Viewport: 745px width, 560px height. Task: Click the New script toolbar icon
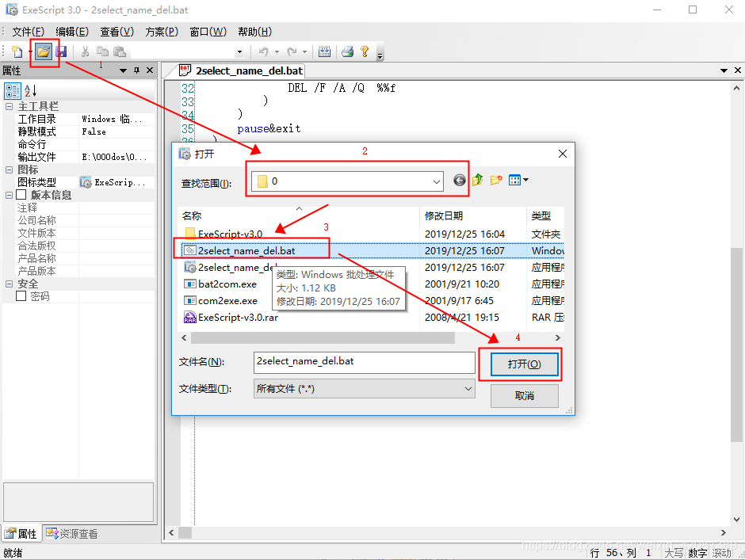pos(17,51)
